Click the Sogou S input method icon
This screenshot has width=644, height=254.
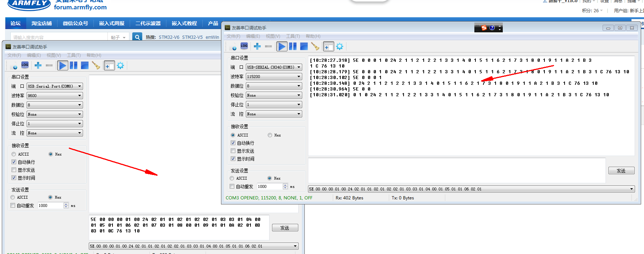click(484, 28)
